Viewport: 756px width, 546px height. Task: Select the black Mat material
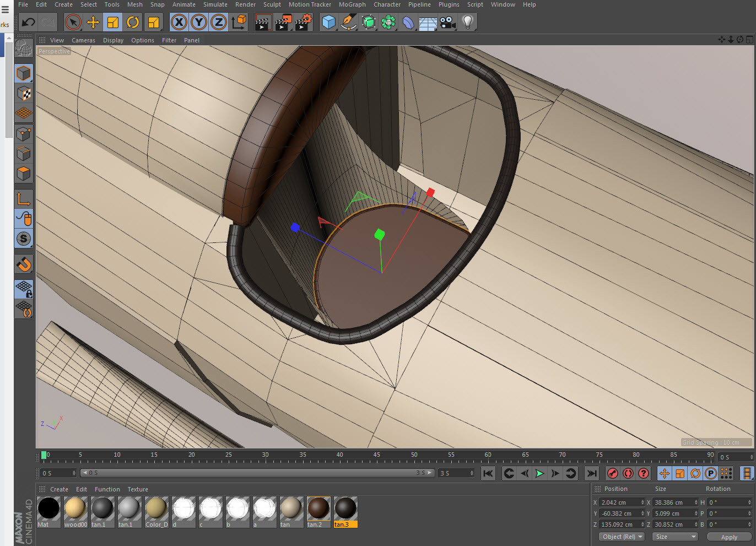pyautogui.click(x=48, y=512)
